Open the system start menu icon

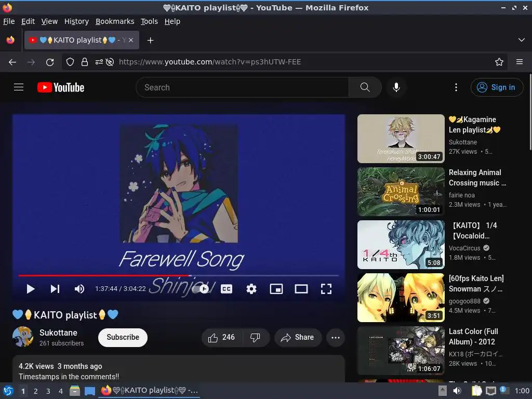pos(8,391)
